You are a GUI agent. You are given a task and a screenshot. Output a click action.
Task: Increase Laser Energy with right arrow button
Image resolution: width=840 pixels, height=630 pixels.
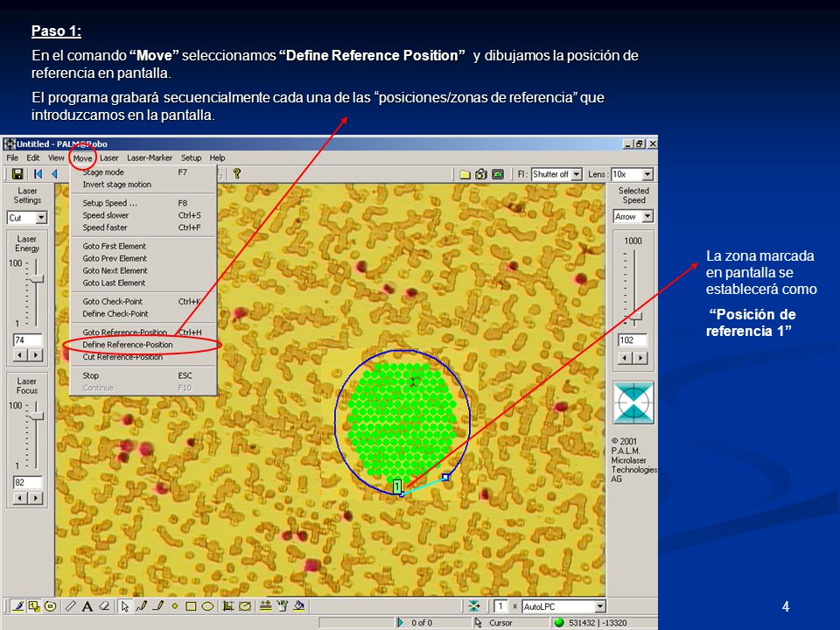(x=35, y=355)
